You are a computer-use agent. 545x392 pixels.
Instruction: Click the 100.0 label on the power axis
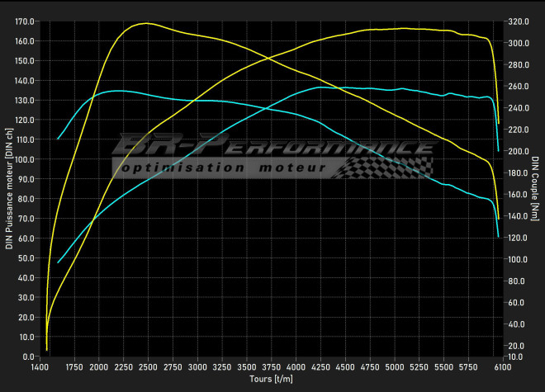point(26,159)
